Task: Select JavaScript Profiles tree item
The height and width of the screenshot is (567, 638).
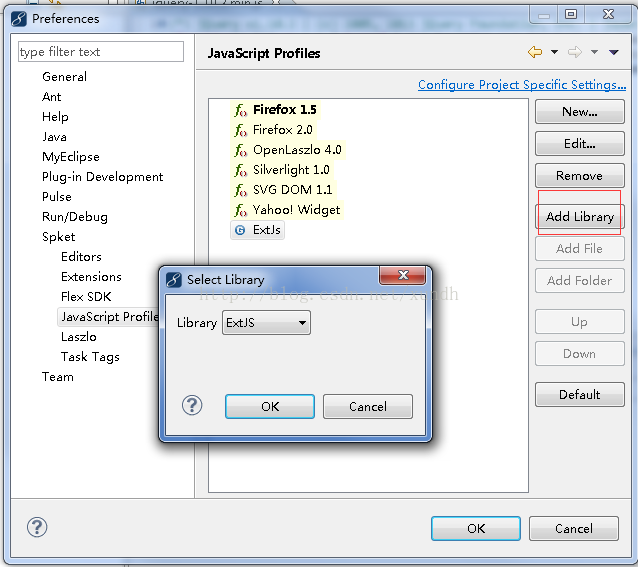Action: (109, 317)
